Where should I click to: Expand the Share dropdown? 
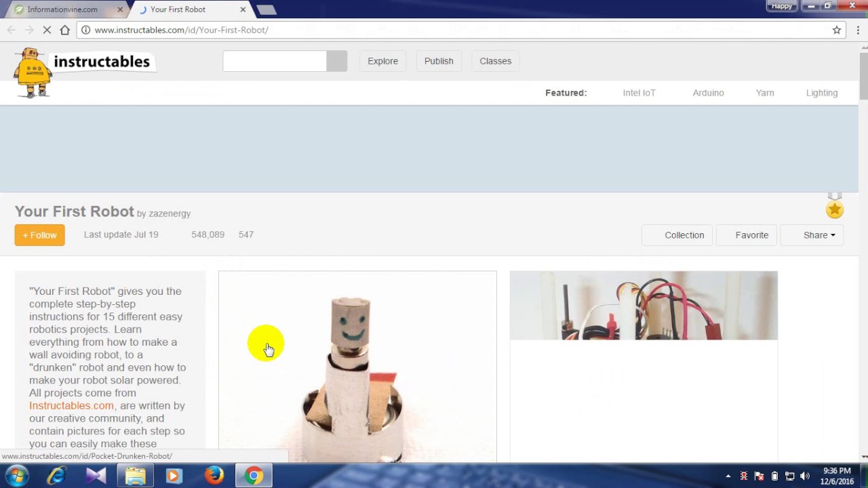tap(812, 235)
